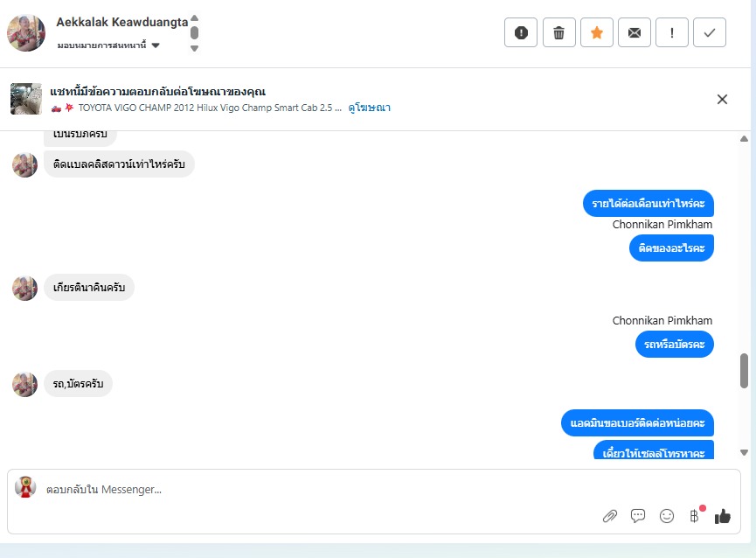Open the assign conversation dropdown arrow
The image size is (756, 558).
coord(156,45)
